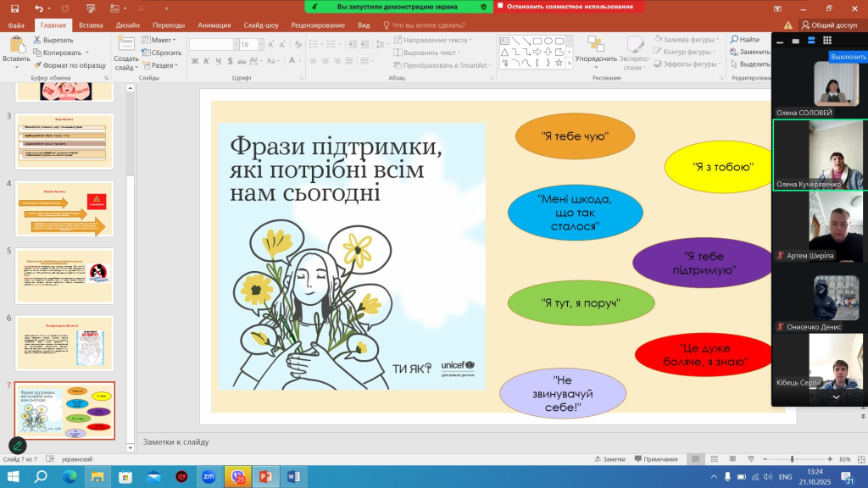Screen dimensions: 868x488
Task: Toggle Bold (Ж) formatting
Action: pos(194,61)
